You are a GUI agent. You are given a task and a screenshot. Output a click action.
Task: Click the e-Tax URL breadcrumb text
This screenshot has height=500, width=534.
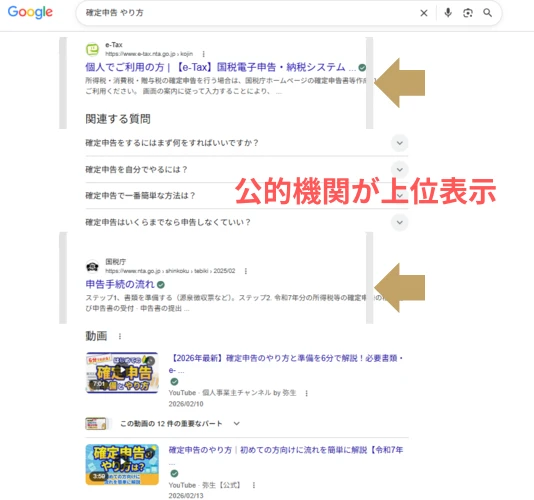point(149,54)
